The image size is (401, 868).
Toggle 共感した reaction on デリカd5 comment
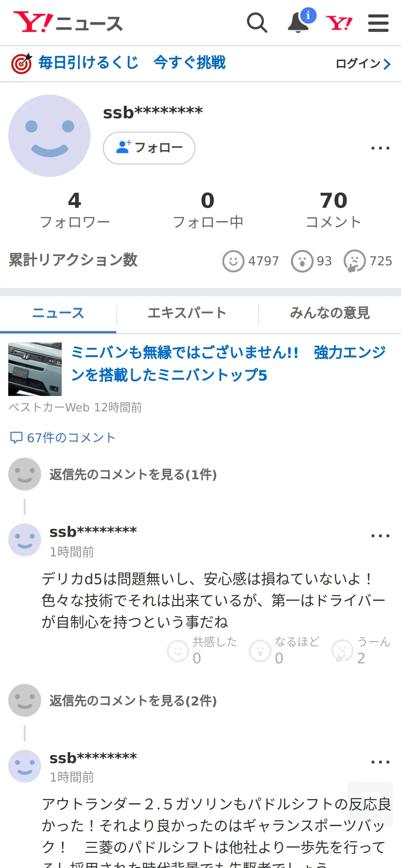click(202, 650)
